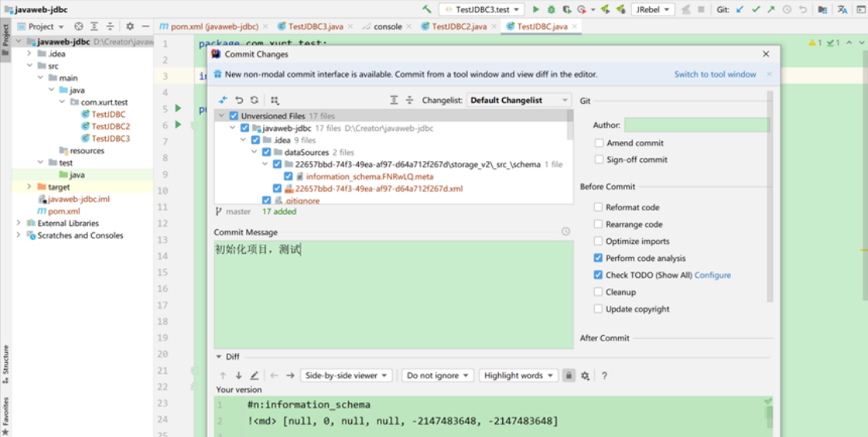
Task: Toggle synchronize scrolling lock icon
Action: tap(568, 375)
